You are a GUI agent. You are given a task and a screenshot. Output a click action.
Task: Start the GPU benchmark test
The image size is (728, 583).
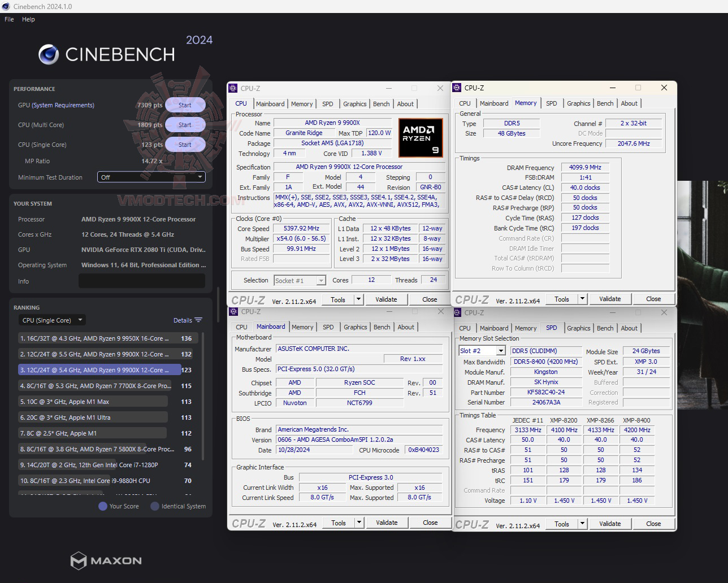(185, 105)
